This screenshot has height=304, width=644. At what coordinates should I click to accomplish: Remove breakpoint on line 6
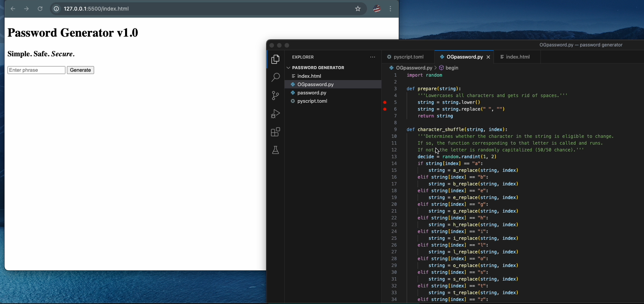(x=385, y=109)
